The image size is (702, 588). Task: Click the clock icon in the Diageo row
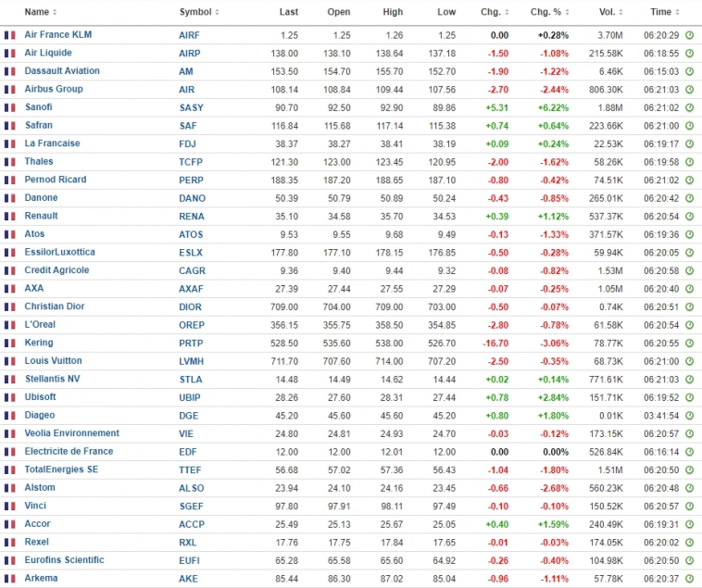tap(689, 416)
